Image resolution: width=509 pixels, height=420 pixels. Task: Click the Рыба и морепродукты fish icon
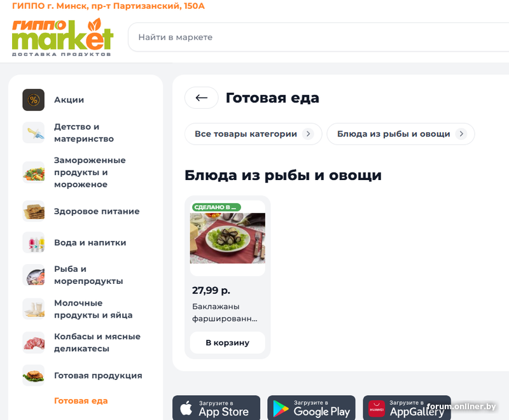34,276
